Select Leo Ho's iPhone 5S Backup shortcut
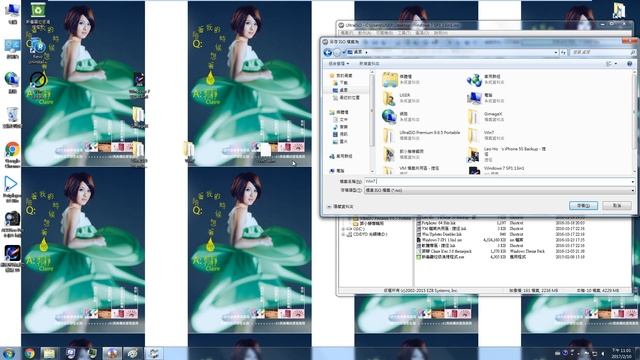The image size is (640, 360). 507,154
